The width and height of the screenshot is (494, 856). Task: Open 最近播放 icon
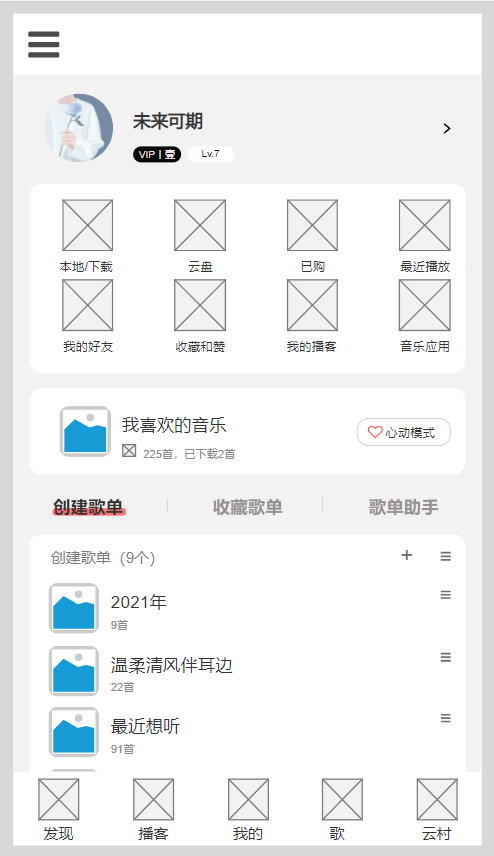(x=425, y=225)
